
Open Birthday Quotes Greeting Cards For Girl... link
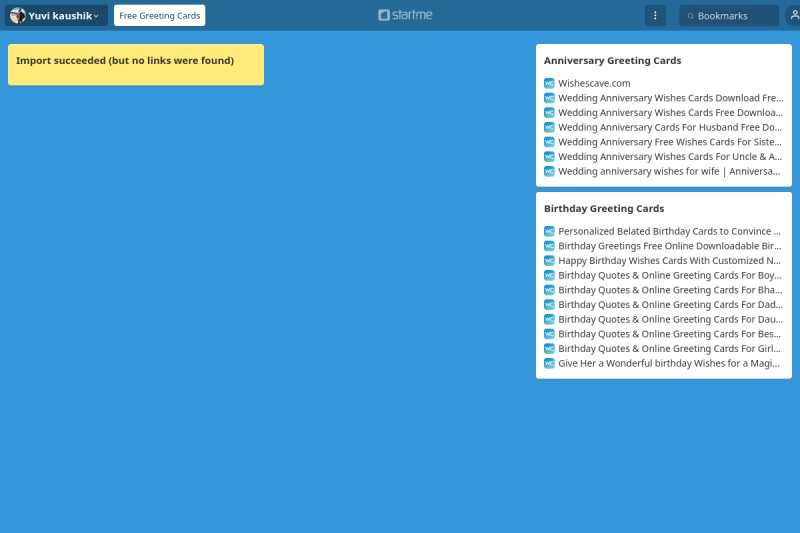click(x=669, y=349)
